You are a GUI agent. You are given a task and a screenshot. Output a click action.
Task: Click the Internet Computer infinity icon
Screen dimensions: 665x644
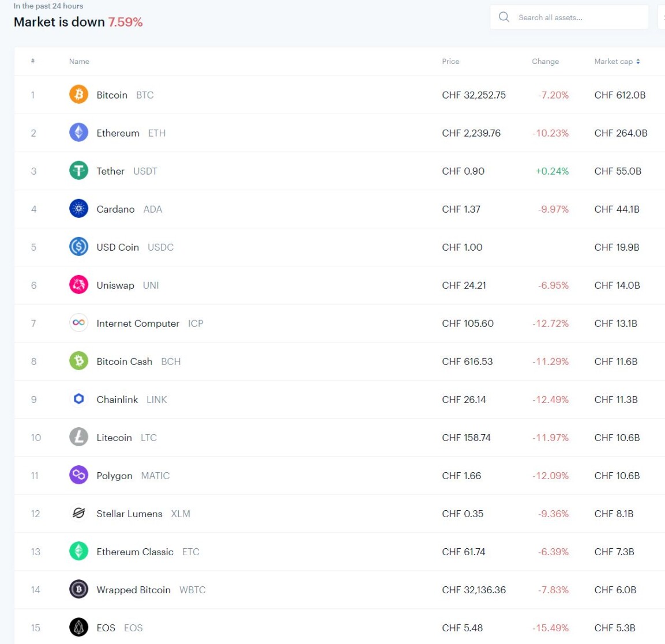click(x=78, y=323)
